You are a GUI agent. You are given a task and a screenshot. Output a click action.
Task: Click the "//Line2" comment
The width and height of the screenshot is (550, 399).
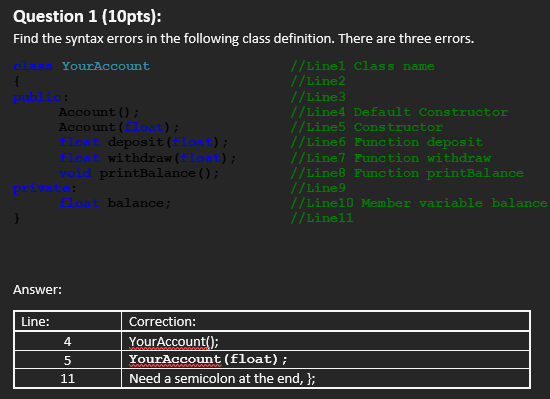[x=318, y=81]
